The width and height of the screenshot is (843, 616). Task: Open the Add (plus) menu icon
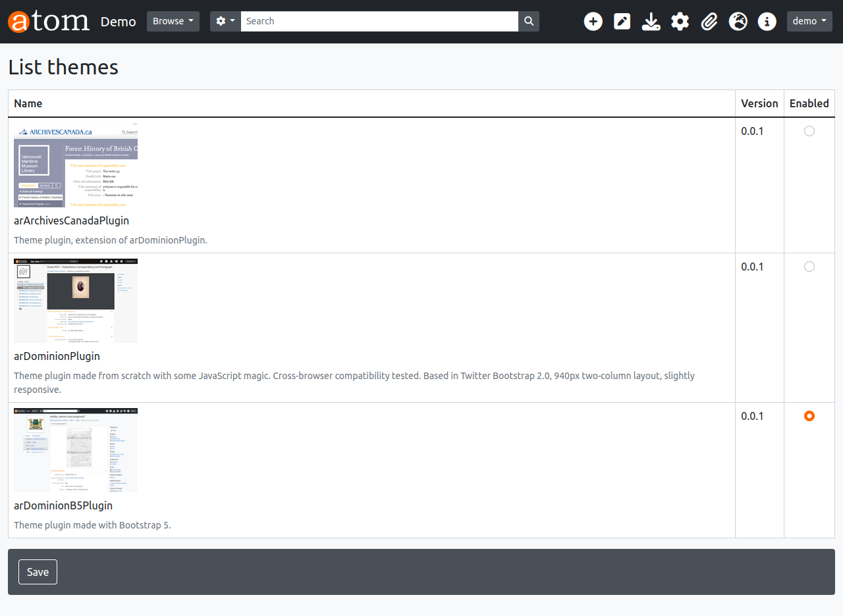click(x=593, y=22)
